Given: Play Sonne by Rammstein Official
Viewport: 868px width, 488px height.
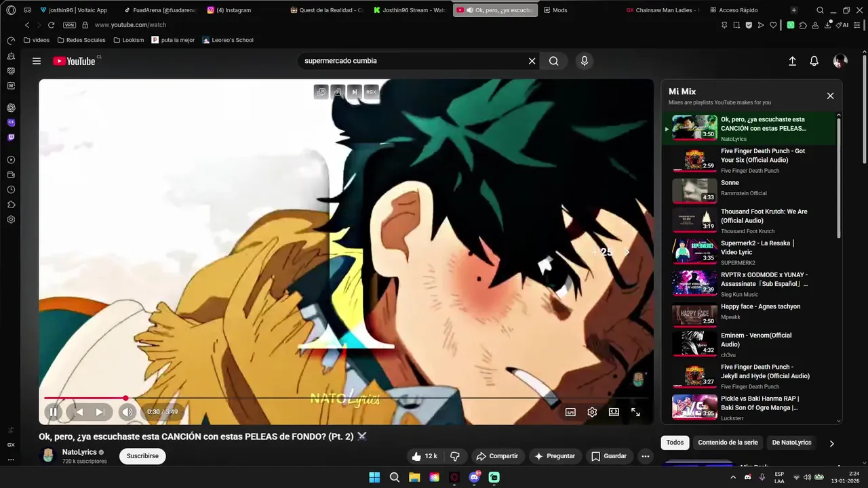Looking at the screenshot, I should pos(749,191).
